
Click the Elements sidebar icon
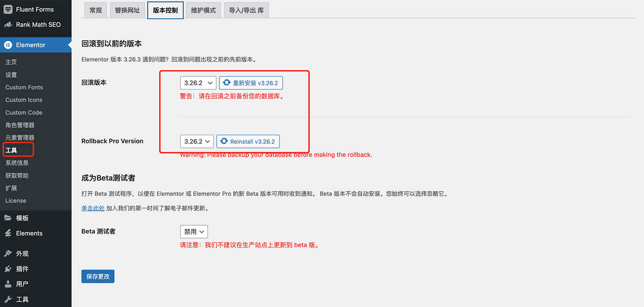[x=8, y=233]
